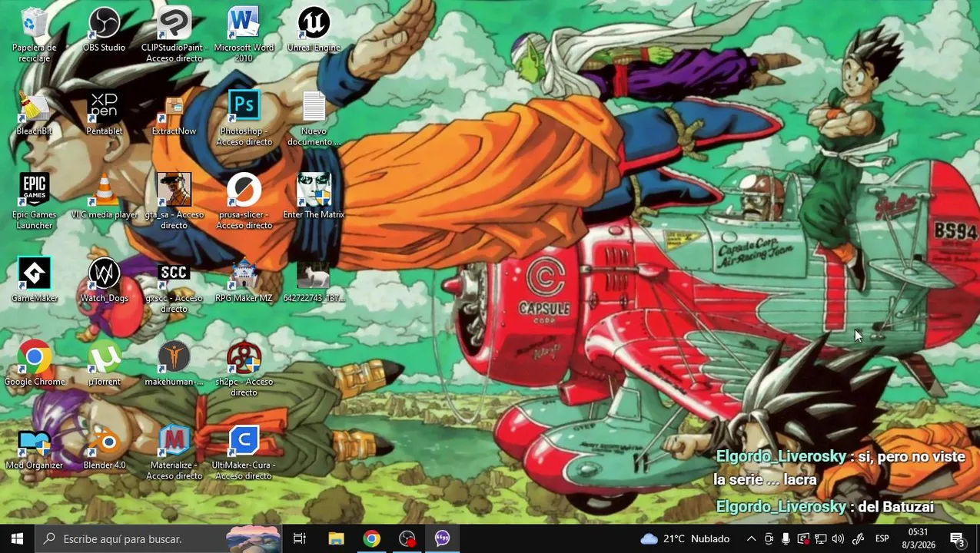Select the Microsoft Word 2010 icon
This screenshot has width=980, height=553.
tap(244, 35)
